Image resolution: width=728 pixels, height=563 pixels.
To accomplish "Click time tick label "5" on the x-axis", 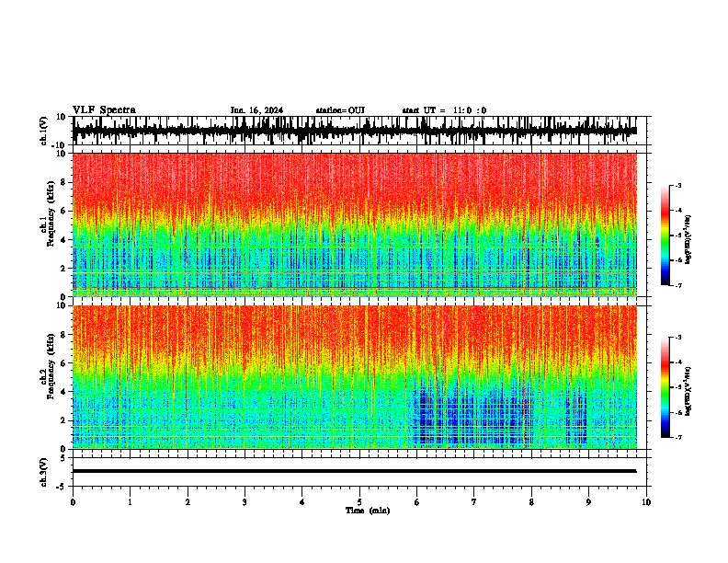I will click(359, 502).
